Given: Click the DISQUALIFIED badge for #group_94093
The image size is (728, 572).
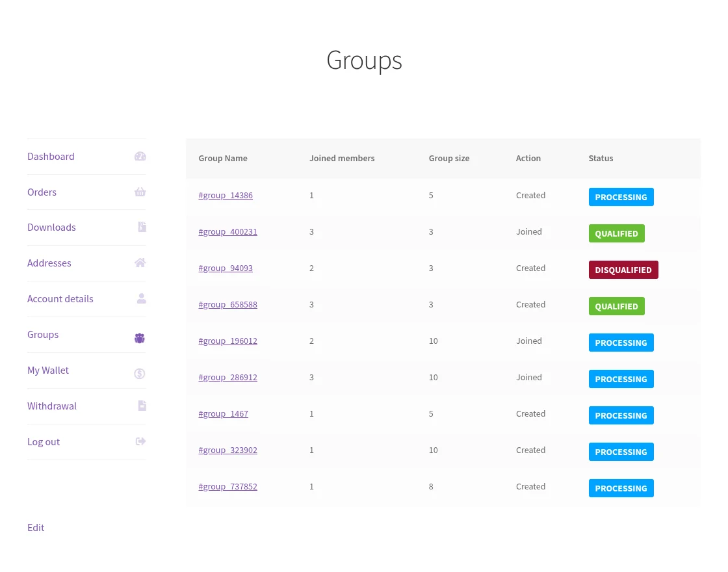Looking at the screenshot, I should tap(623, 270).
